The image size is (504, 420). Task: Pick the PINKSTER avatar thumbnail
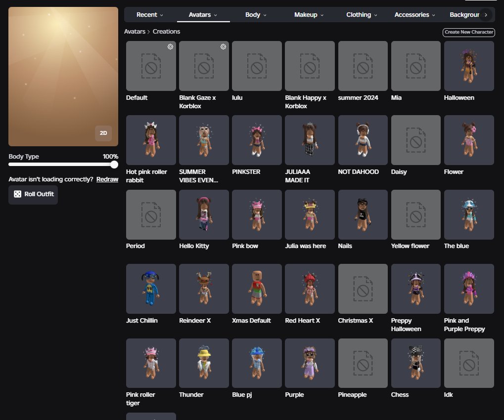(257, 140)
